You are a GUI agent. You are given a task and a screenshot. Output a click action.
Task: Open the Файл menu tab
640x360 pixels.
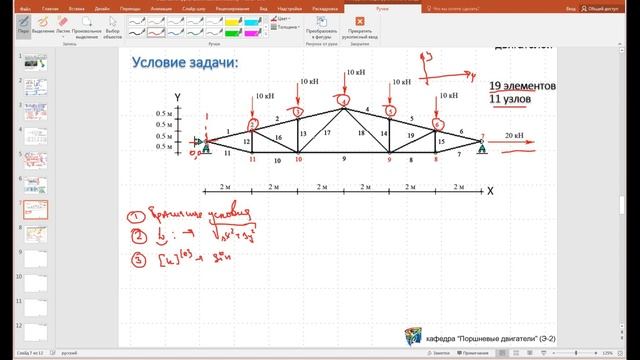(25, 9)
